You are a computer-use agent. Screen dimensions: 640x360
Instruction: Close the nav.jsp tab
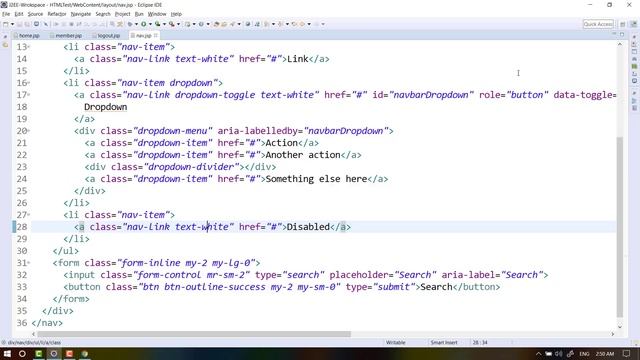156,36
